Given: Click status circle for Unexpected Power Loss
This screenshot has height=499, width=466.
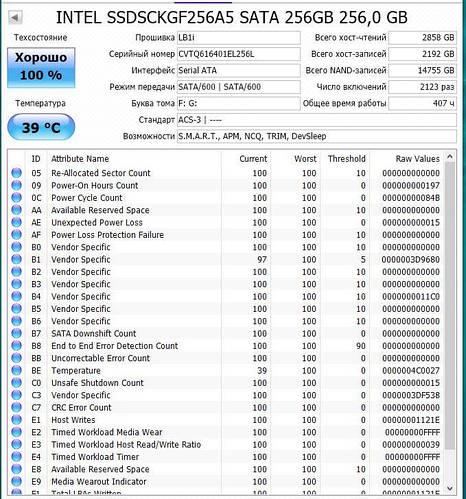Looking at the screenshot, I should point(16,222).
